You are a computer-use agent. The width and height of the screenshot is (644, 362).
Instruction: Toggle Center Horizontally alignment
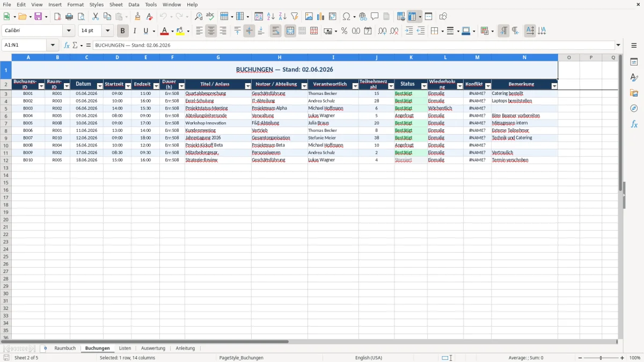point(211,31)
